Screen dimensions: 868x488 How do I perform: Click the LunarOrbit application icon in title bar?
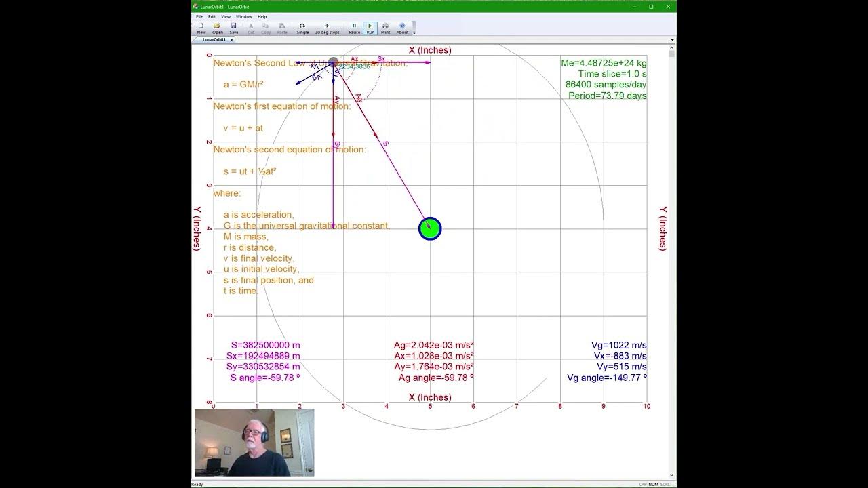coord(195,7)
